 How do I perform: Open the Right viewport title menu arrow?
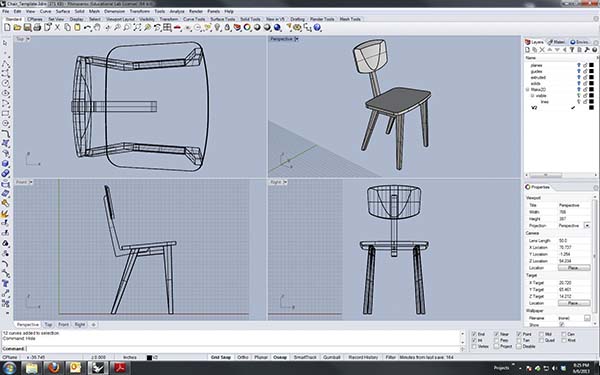pyautogui.click(x=285, y=182)
